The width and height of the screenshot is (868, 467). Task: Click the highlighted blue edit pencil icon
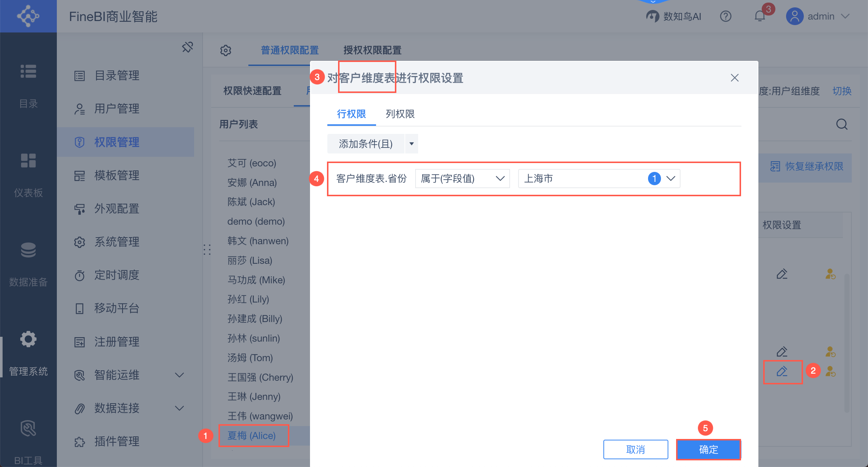(782, 371)
